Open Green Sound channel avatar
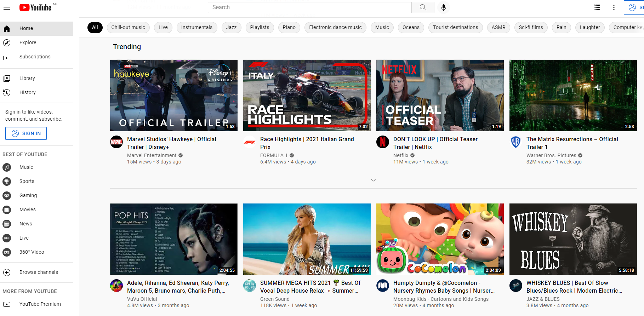 coord(250,286)
